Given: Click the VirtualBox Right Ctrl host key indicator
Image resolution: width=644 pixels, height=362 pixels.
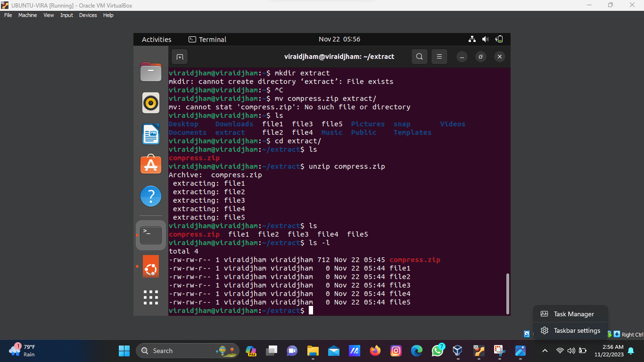Looking at the screenshot, I should coord(632,335).
